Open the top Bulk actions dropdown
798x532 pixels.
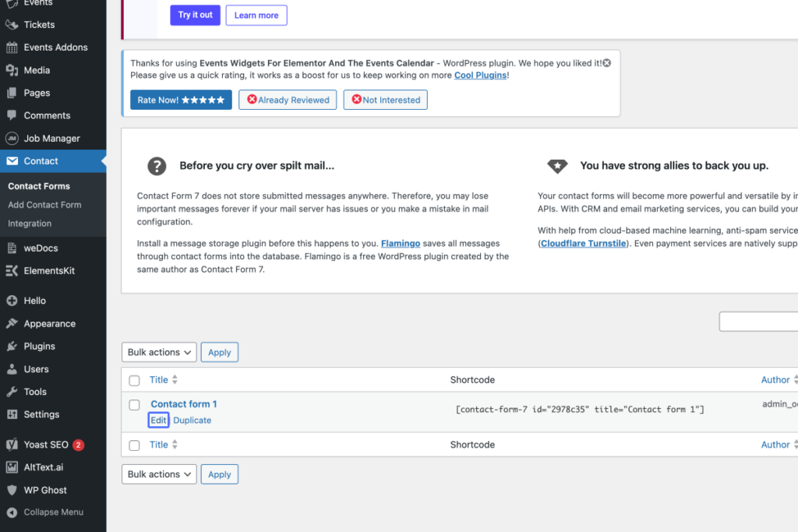(x=159, y=352)
